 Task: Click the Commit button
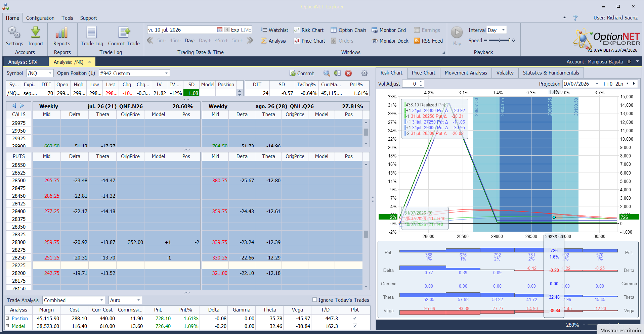pos(302,73)
